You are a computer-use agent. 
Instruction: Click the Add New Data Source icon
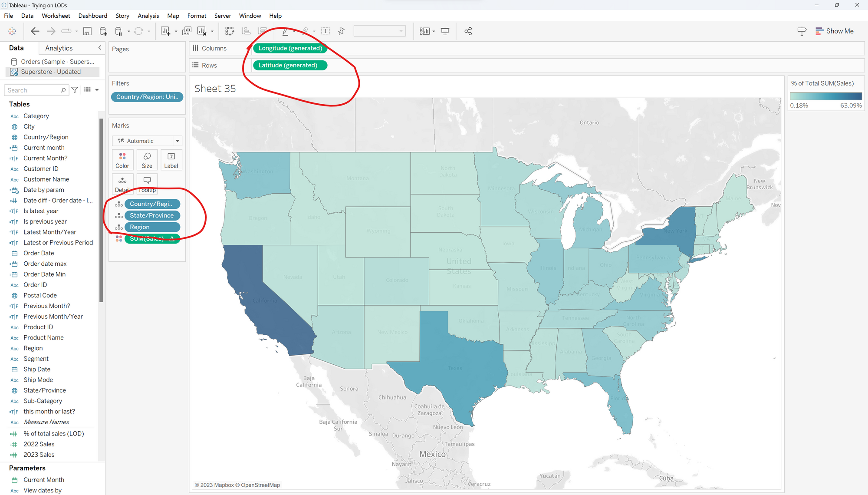point(103,31)
